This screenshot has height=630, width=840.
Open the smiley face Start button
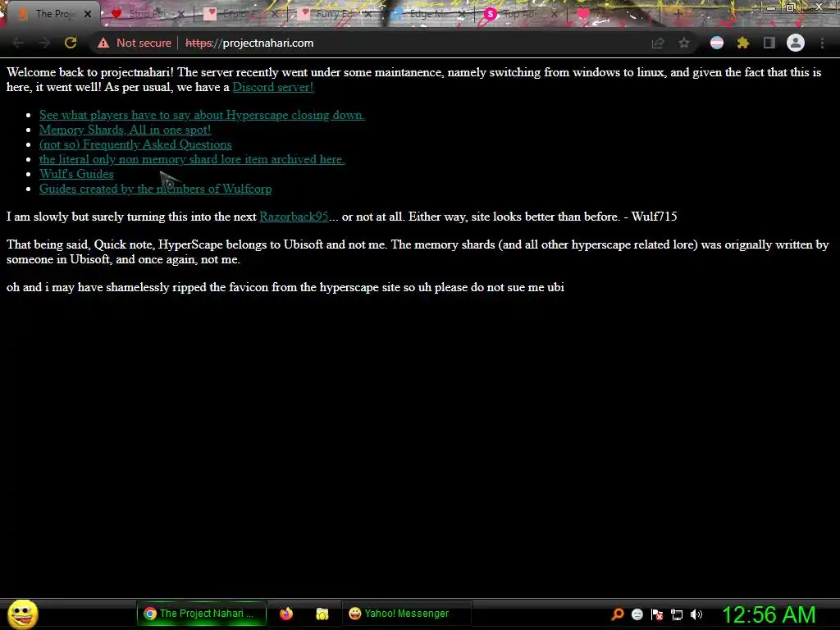tap(22, 614)
